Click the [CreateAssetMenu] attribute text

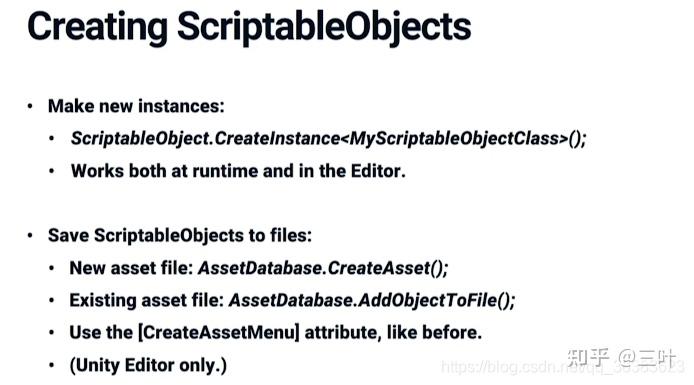219,332
